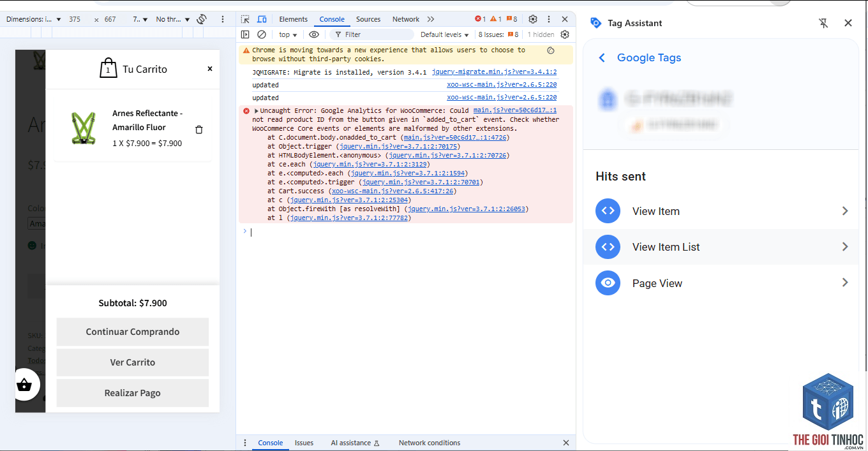This screenshot has width=868, height=451.
Task: Clear console with the circle-slash icon
Action: (x=262, y=34)
